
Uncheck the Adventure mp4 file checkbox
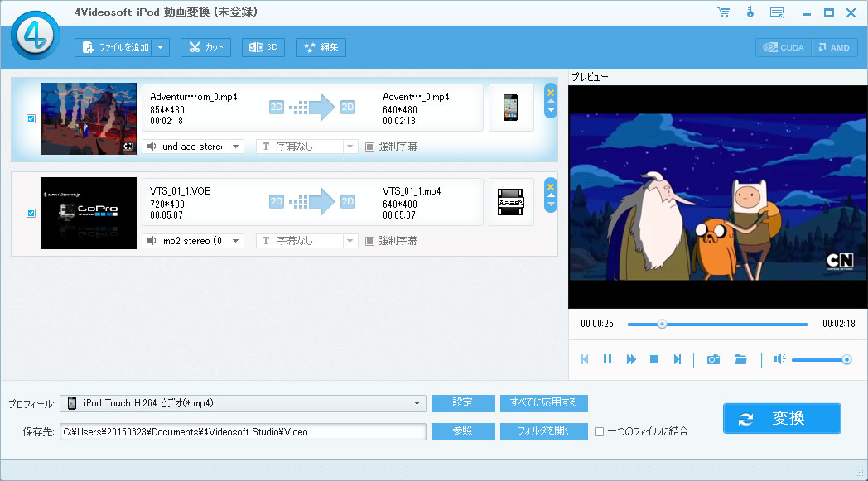[x=31, y=118]
